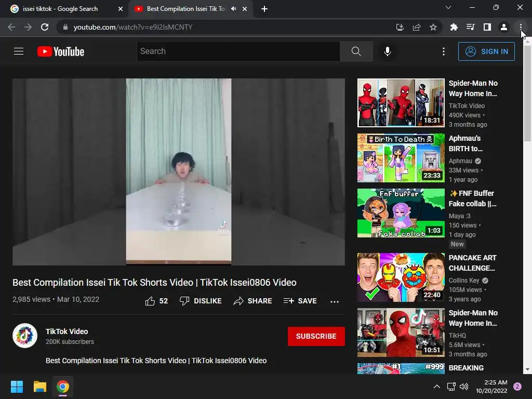Viewport: 532px width, 399px height.
Task: Open more actions ellipsis under video
Action: point(335,301)
